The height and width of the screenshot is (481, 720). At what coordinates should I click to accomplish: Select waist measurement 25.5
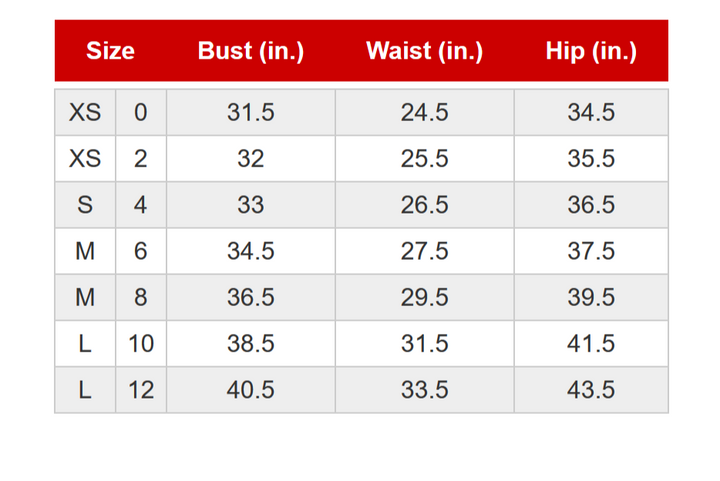pyautogui.click(x=424, y=159)
